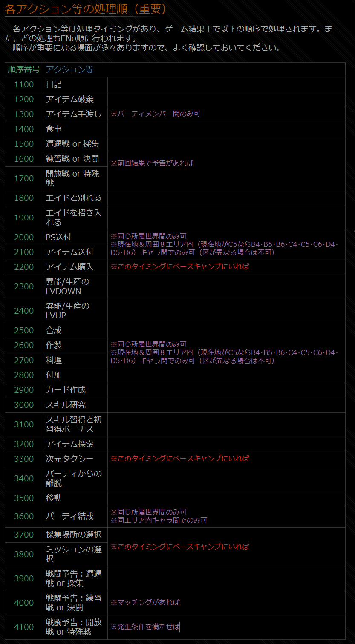The image size is (355, 644).
Task: Click order number 3300
Action: click(24, 459)
